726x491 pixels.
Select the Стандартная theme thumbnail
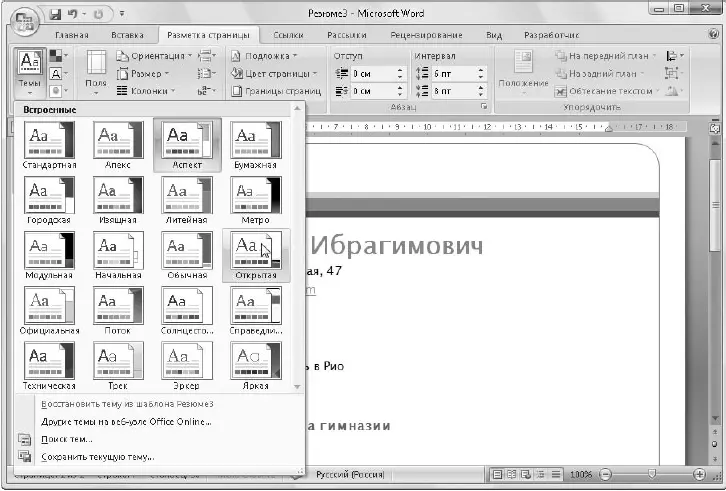(x=49, y=145)
